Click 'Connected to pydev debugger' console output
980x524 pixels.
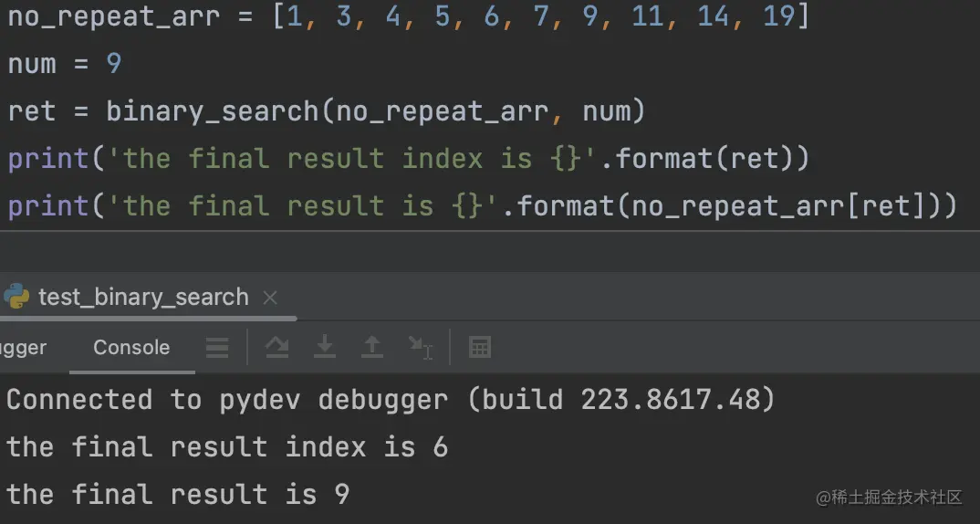click(x=391, y=400)
